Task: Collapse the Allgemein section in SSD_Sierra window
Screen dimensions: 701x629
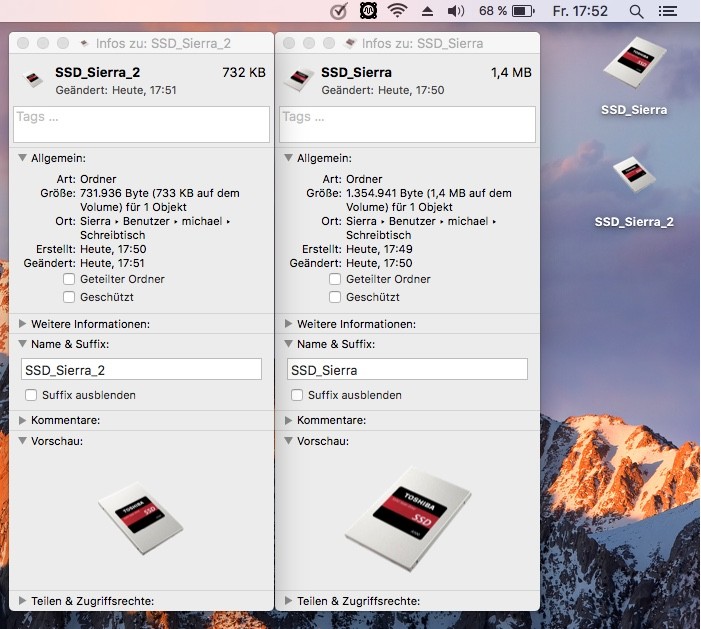Action: pyautogui.click(x=290, y=158)
